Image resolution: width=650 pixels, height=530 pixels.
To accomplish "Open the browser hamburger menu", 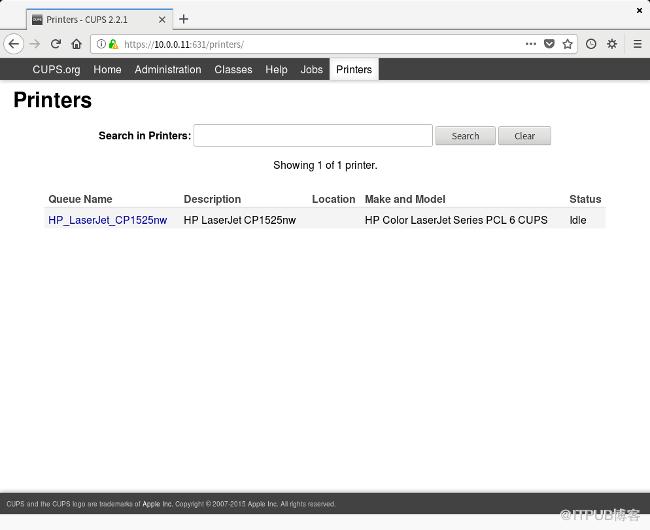I will pyautogui.click(x=638, y=44).
